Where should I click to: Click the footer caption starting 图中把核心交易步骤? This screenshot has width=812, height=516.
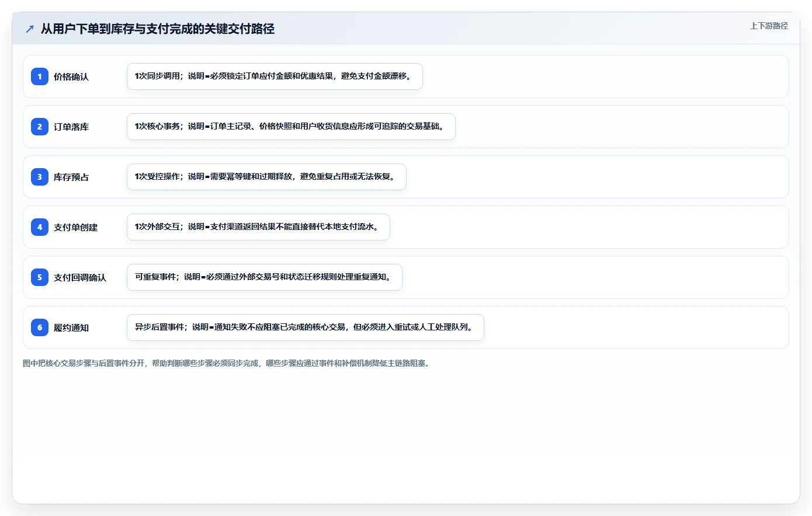click(x=228, y=363)
